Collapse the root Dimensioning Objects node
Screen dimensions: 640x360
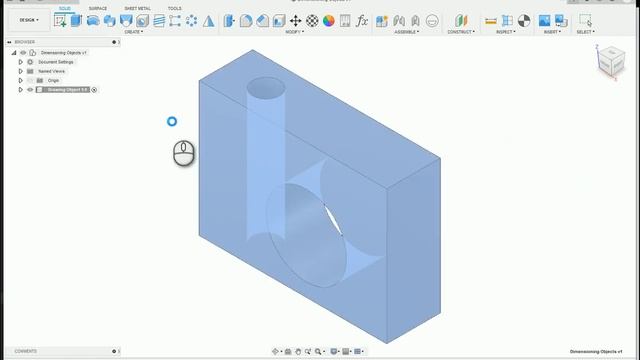click(x=14, y=53)
